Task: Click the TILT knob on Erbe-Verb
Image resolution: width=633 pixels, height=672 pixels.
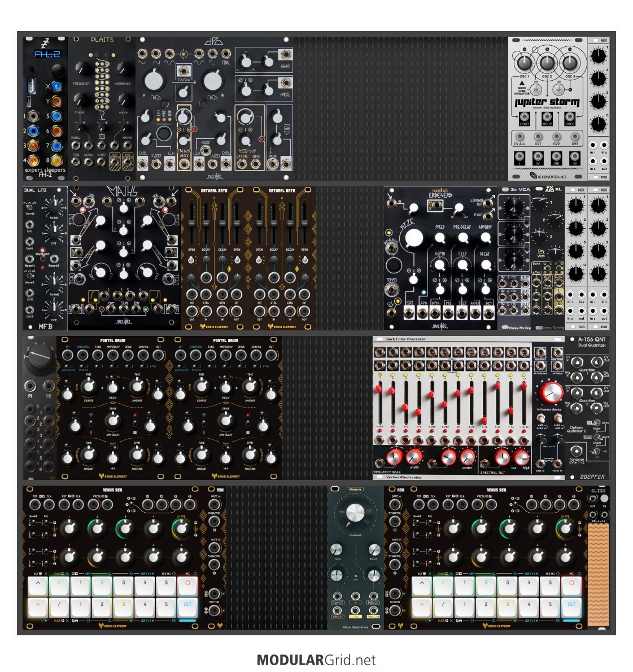Action: pos(462,264)
